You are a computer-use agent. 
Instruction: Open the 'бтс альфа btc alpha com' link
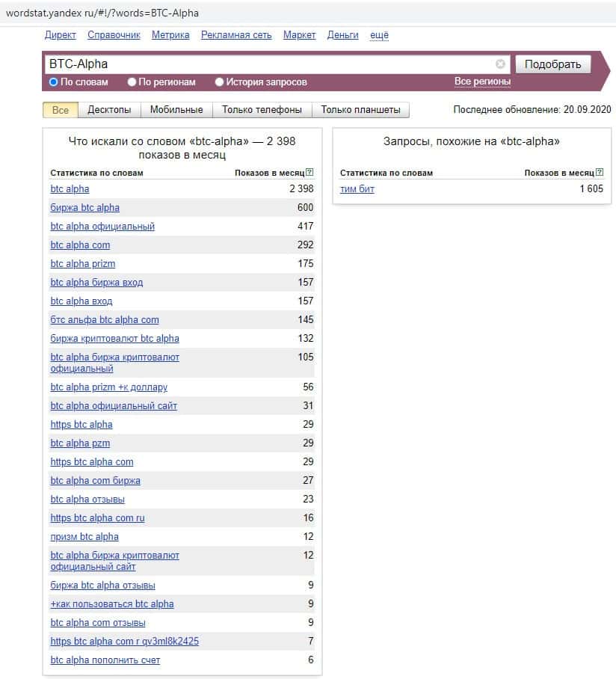[105, 319]
